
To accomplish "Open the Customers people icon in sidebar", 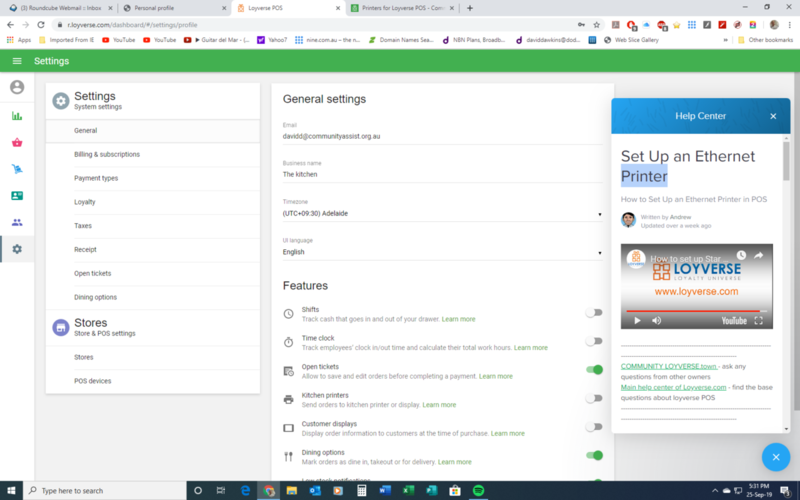I will (x=17, y=222).
